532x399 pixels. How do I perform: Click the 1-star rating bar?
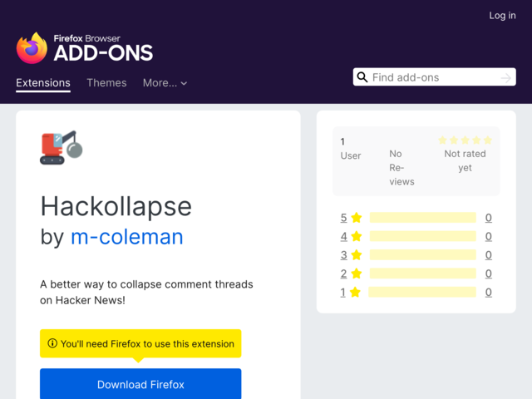click(422, 292)
